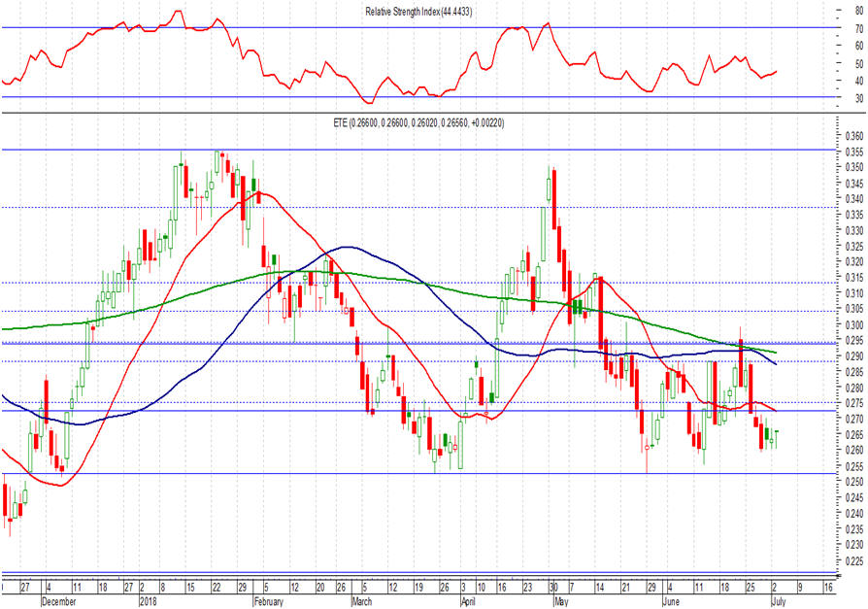Click the 0.320 price axis label

click(854, 262)
